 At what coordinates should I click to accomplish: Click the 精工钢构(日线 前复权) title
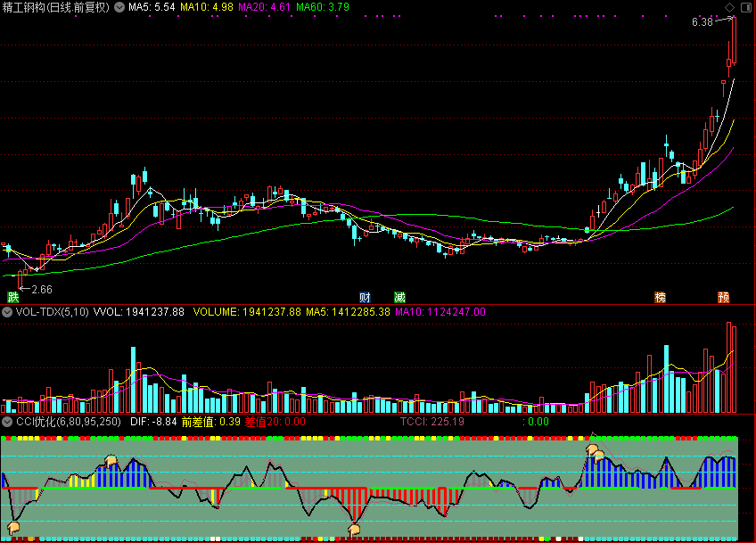click(58, 7)
